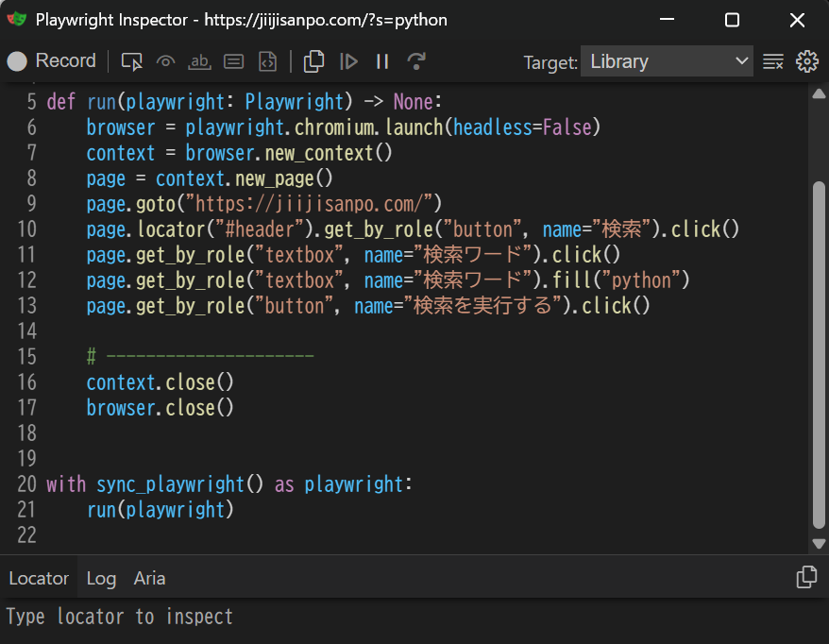Activate the Pick locator tool
Viewport: 829px width, 644px height.
point(131,62)
